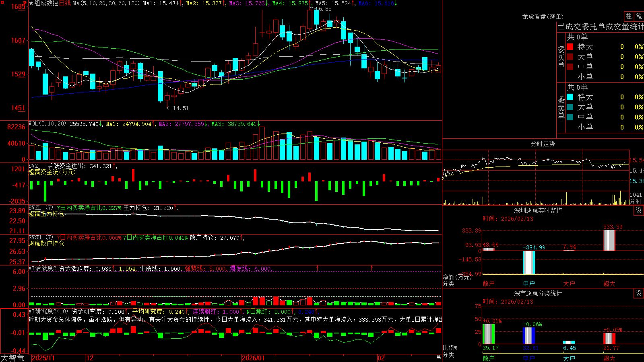Click the 纽威数控 stock name label

46,3
